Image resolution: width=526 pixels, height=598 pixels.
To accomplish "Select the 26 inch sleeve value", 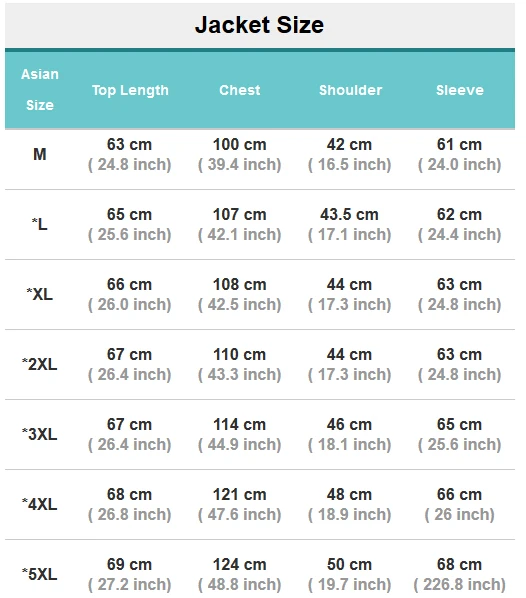I will [x=460, y=514].
